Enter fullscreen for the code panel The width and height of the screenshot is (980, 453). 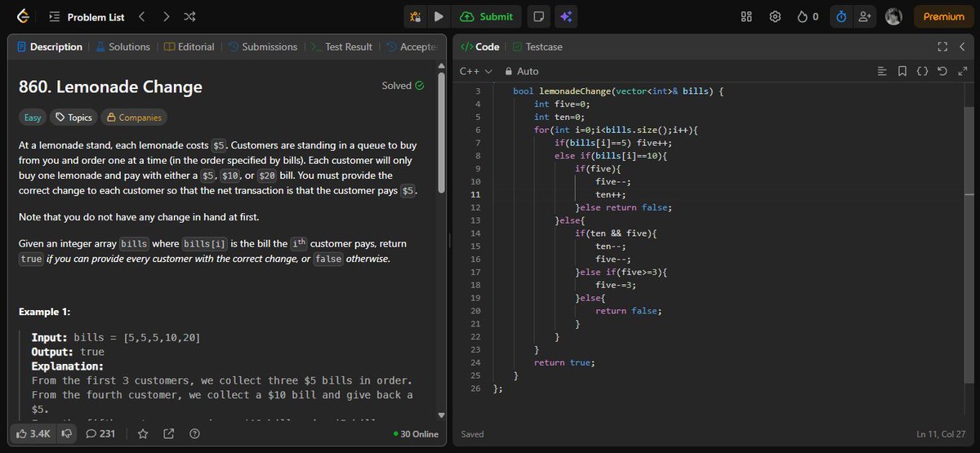point(942,47)
